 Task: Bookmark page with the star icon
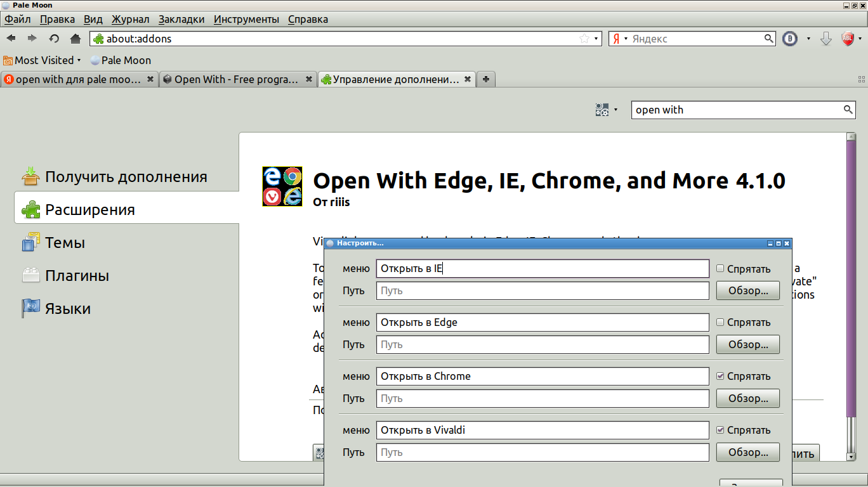tap(584, 39)
